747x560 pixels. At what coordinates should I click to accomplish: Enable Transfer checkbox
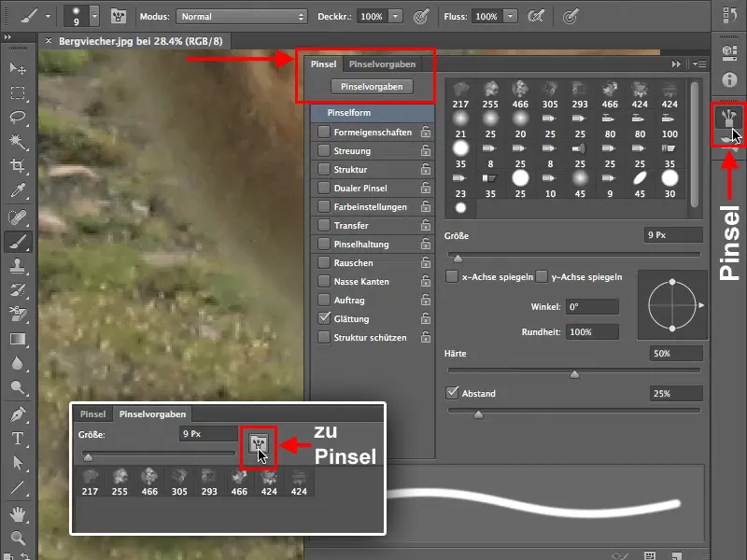[324, 225]
